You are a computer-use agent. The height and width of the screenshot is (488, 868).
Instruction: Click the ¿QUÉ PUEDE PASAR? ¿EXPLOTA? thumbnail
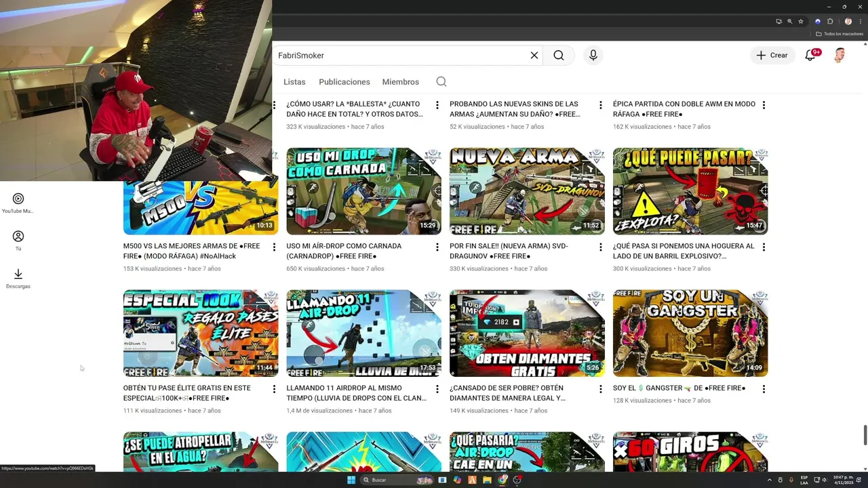coord(690,191)
